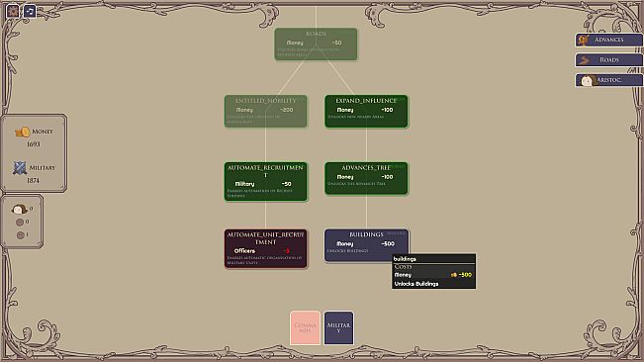The image size is (644, 362).
Task: Purchase the Buildings advance
Action: click(x=366, y=245)
